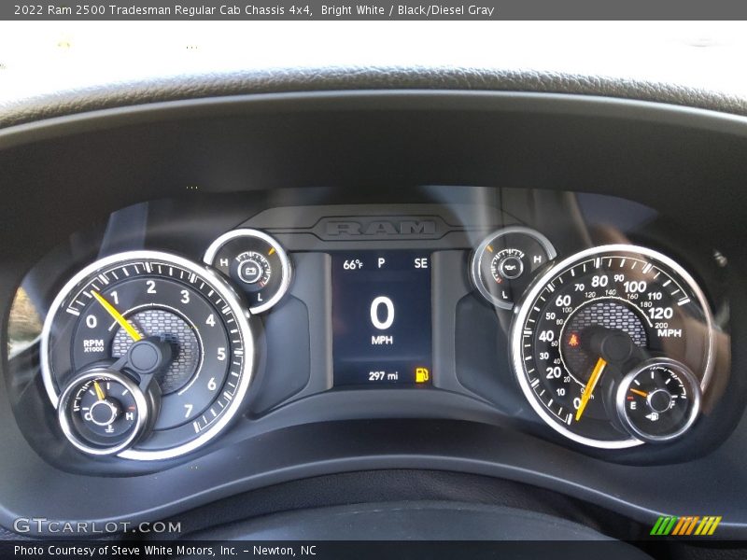Click the fuel pump icon in fuel gauge
This screenshot has height=560, width=747.
tap(653, 416)
